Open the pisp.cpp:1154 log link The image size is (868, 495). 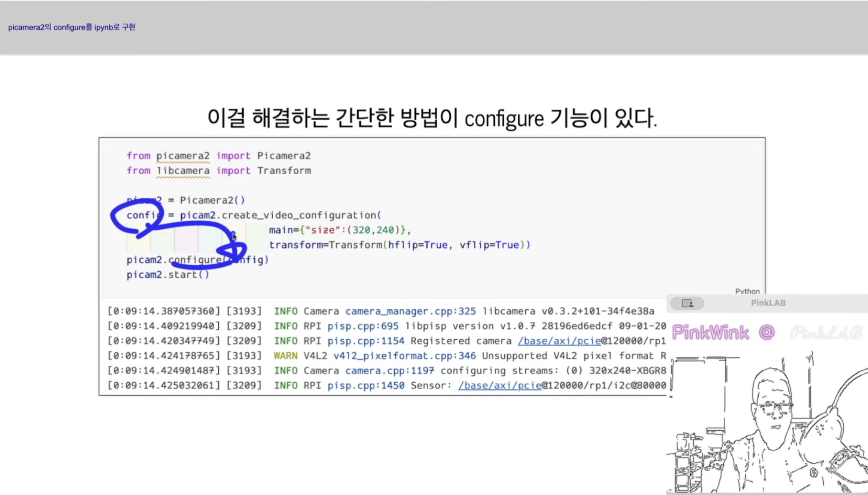coord(366,341)
